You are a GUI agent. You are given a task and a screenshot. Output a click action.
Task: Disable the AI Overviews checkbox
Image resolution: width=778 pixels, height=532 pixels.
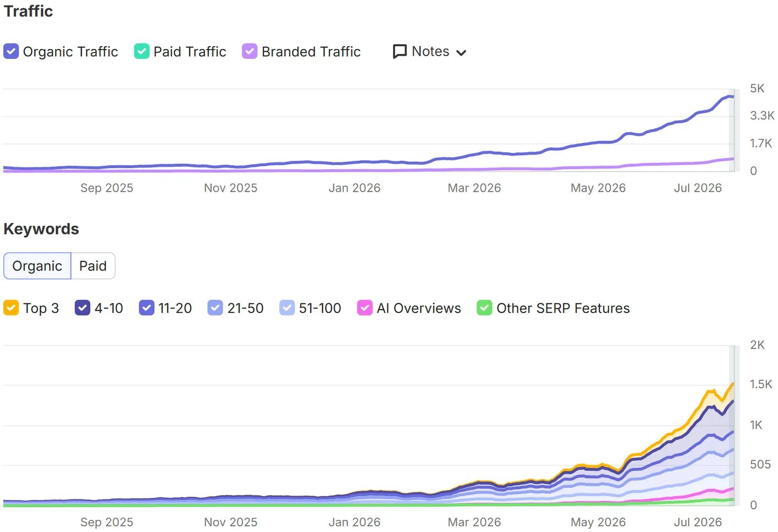click(365, 308)
